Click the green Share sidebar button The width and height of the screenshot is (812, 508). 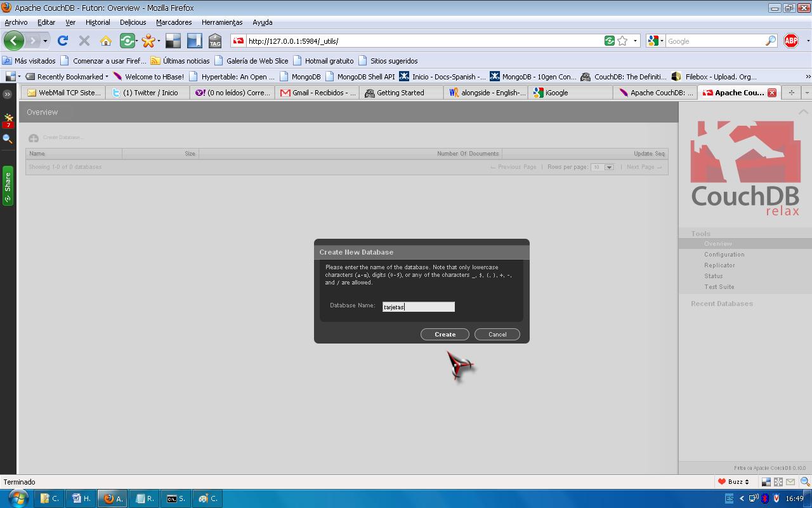pos(8,185)
